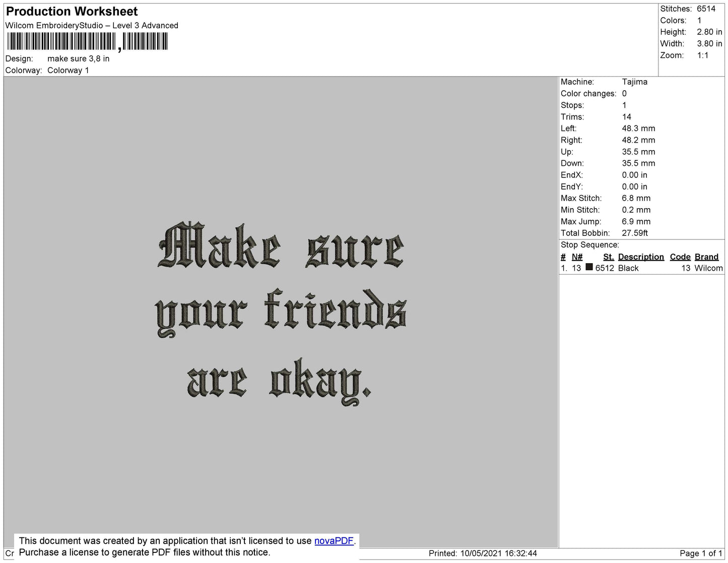Click 'Colorway 1' value
728x563 pixels.
point(68,70)
